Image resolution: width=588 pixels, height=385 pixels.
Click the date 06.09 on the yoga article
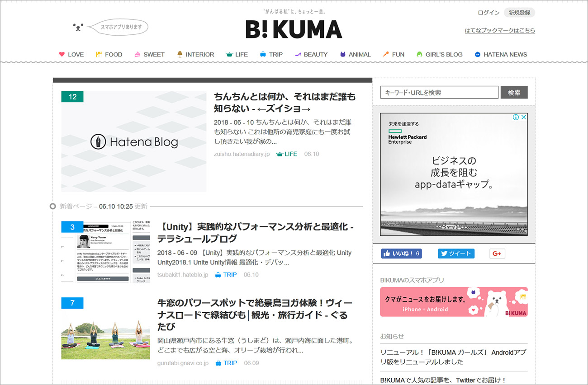tap(251, 363)
